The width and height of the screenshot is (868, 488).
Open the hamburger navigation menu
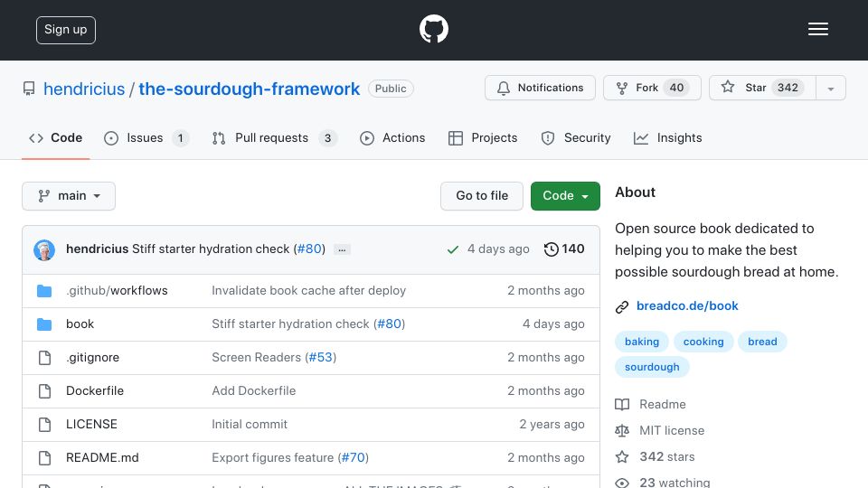[817, 29]
